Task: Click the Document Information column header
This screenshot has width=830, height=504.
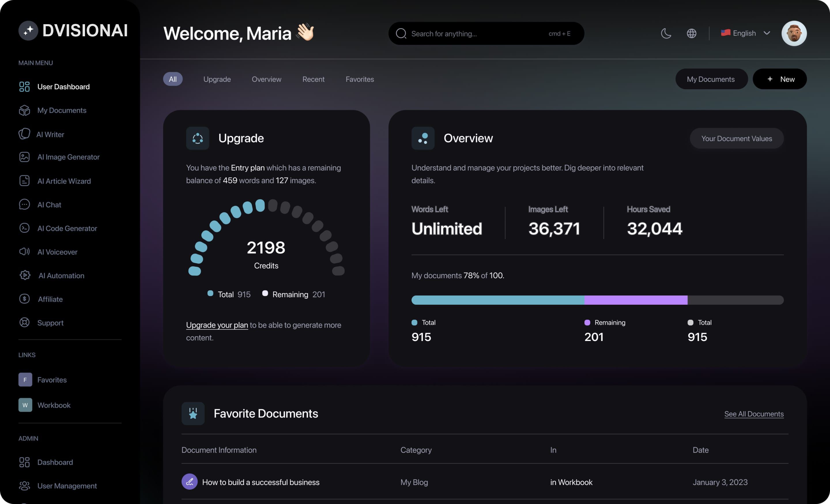Action: [219, 450]
